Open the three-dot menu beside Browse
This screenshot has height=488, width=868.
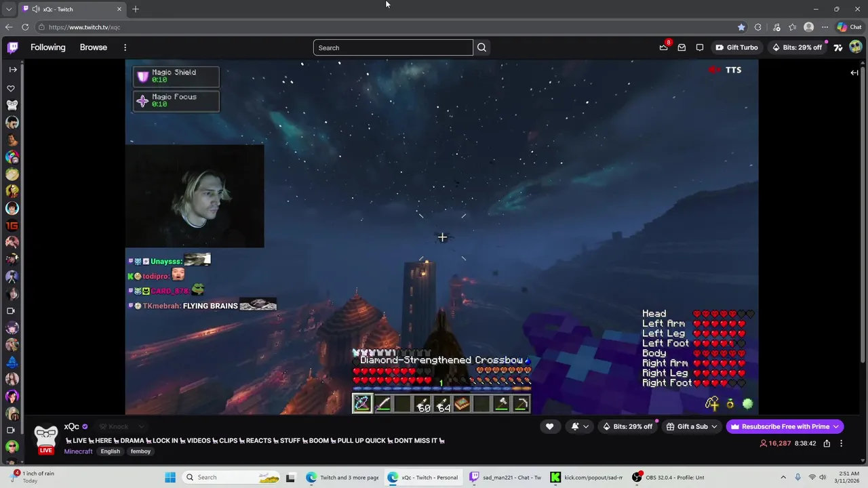pos(125,47)
